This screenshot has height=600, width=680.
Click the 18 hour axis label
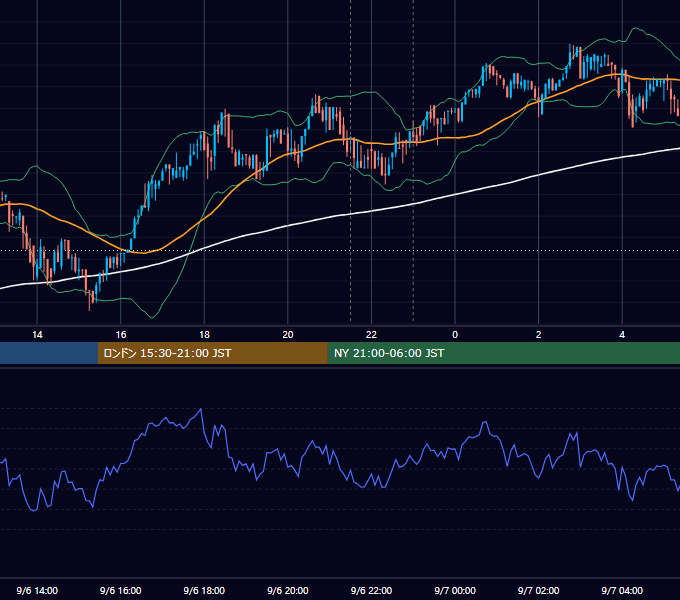[x=204, y=335]
